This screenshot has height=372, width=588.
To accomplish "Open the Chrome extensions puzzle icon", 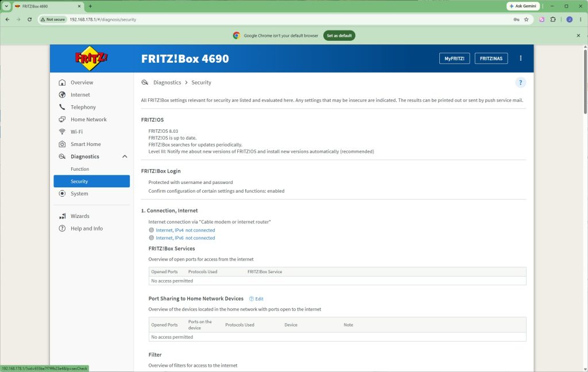I will click(x=553, y=20).
